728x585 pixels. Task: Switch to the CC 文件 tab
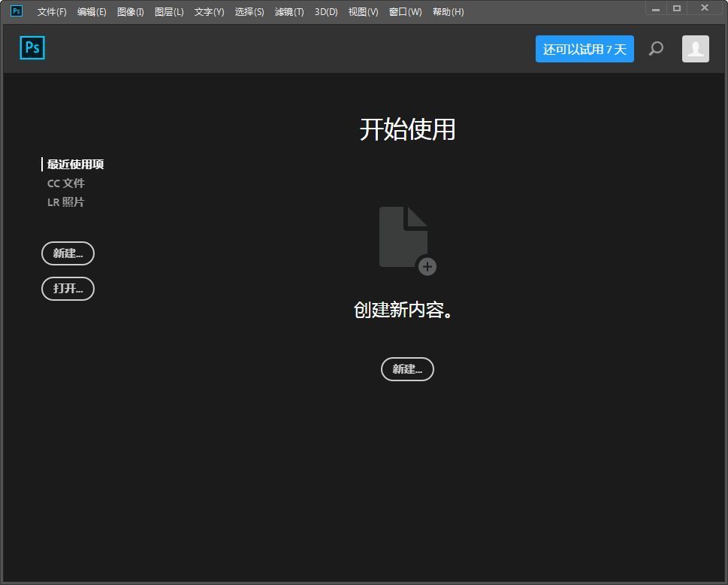point(66,183)
